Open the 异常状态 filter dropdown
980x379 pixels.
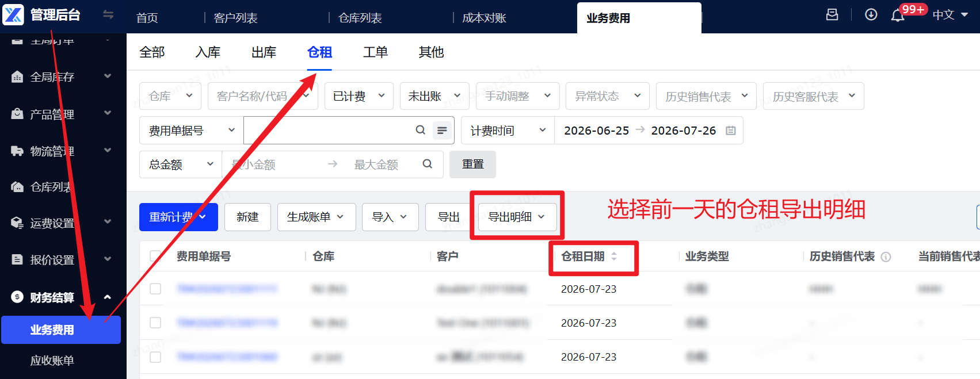pos(608,96)
